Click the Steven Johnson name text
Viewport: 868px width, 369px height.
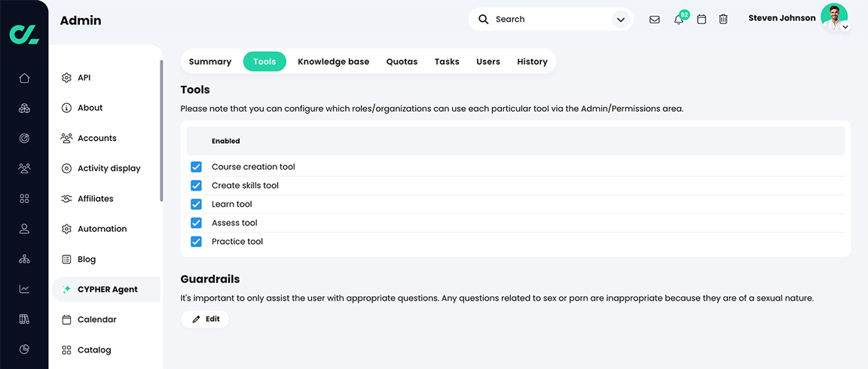click(x=781, y=18)
